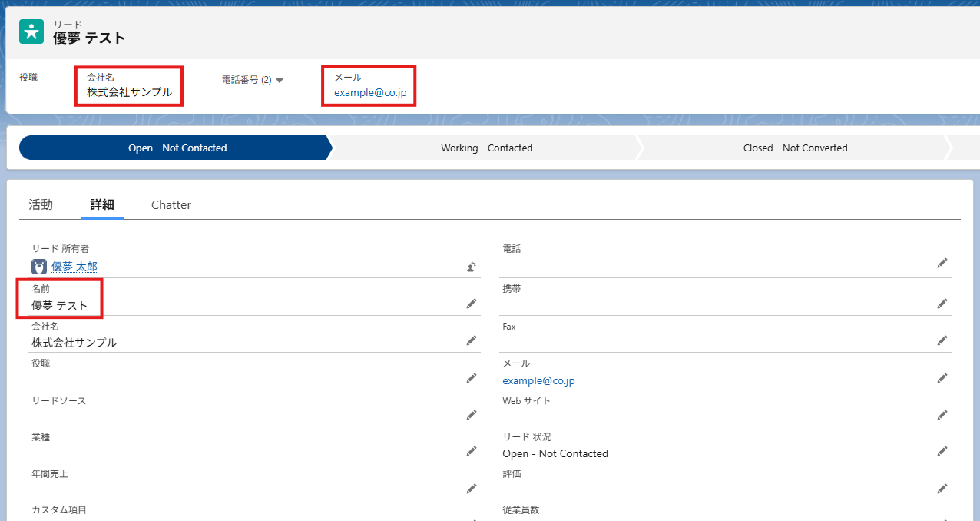Click the owner avatar icon for 優夢 太郎
This screenshot has width=980, height=521.
pos(39,267)
